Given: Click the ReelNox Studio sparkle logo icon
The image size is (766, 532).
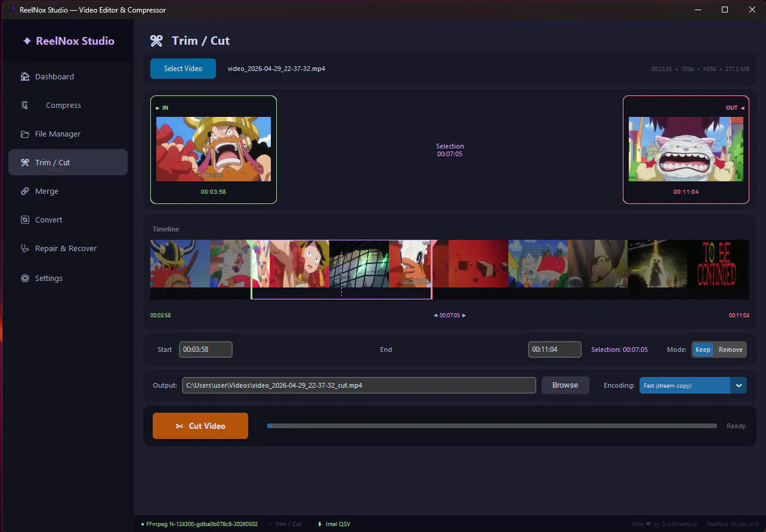Looking at the screenshot, I should pos(27,41).
